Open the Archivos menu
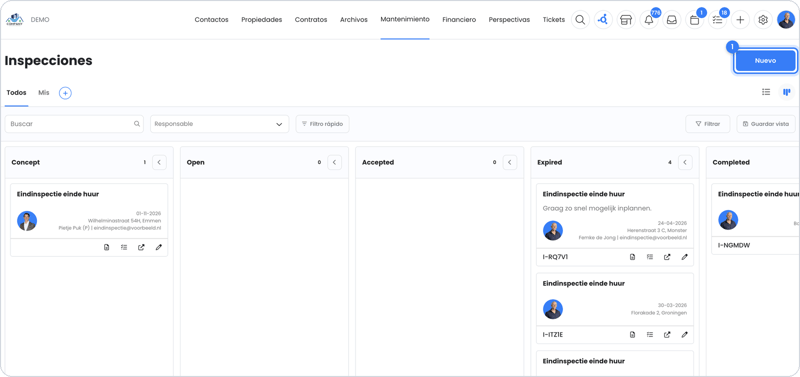Viewport: 800px width, 377px height. tap(354, 20)
